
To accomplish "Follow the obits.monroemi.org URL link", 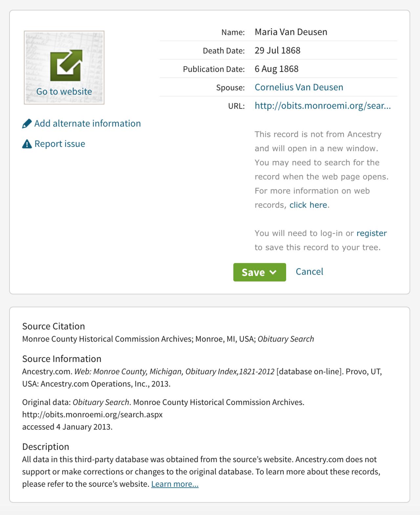I will [x=323, y=106].
